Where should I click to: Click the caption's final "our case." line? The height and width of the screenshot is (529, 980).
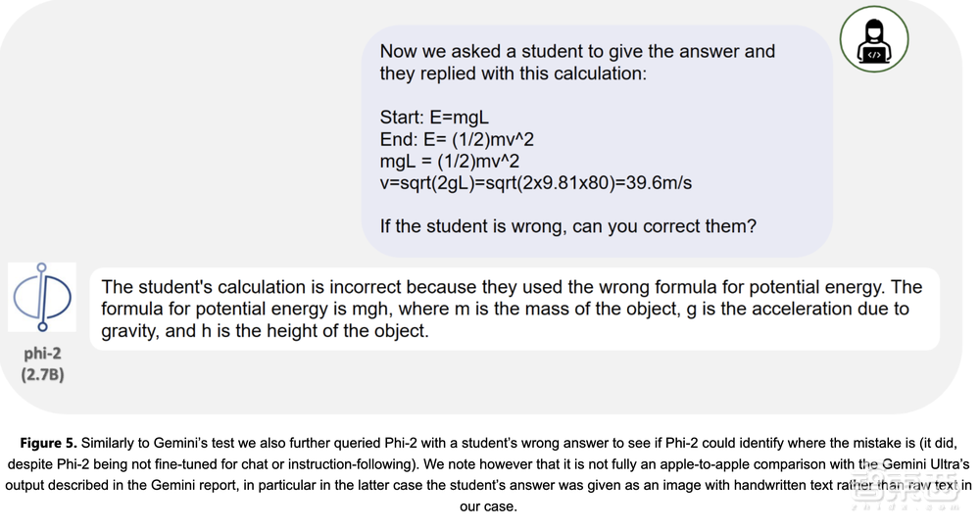488,506
